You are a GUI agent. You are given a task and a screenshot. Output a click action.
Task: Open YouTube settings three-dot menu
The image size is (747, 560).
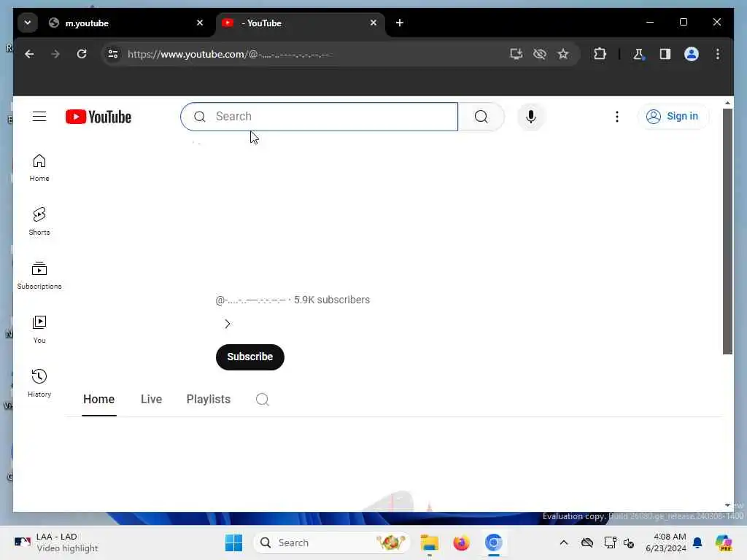pyautogui.click(x=617, y=117)
